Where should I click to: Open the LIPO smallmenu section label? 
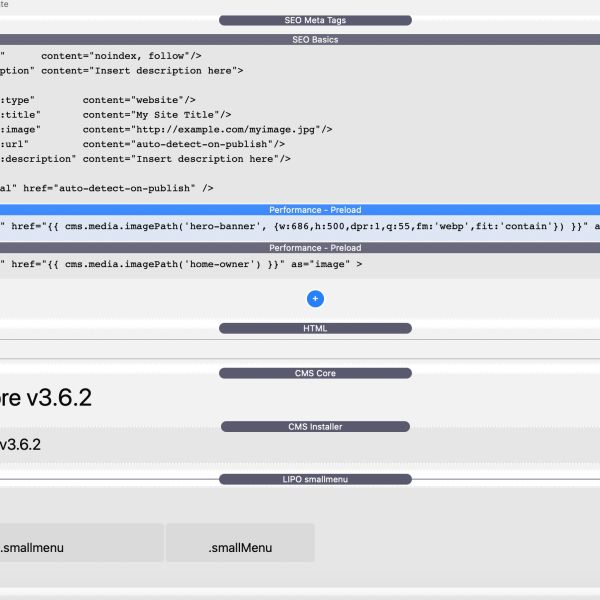[315, 479]
